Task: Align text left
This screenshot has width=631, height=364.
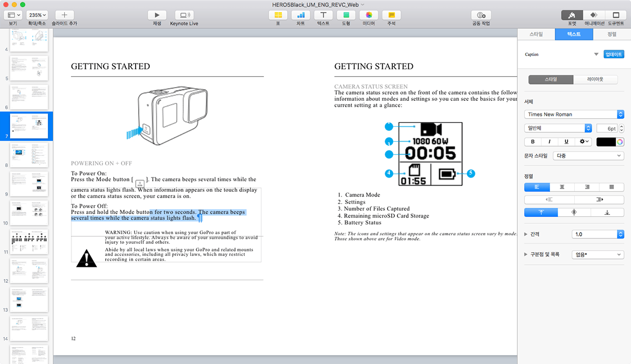Action: coord(537,187)
